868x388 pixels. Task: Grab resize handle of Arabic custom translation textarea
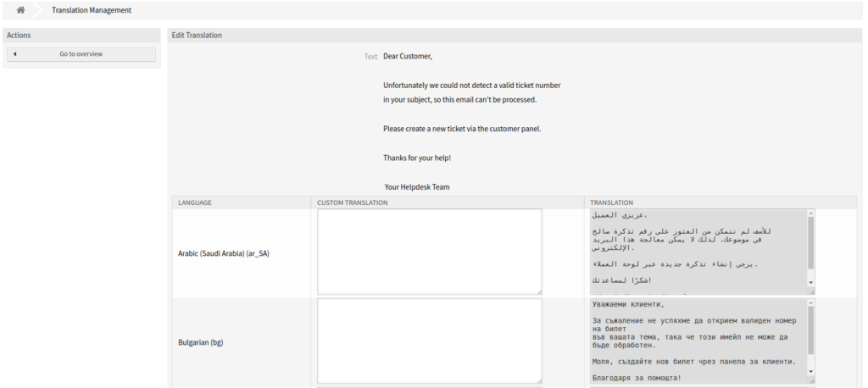[538, 291]
